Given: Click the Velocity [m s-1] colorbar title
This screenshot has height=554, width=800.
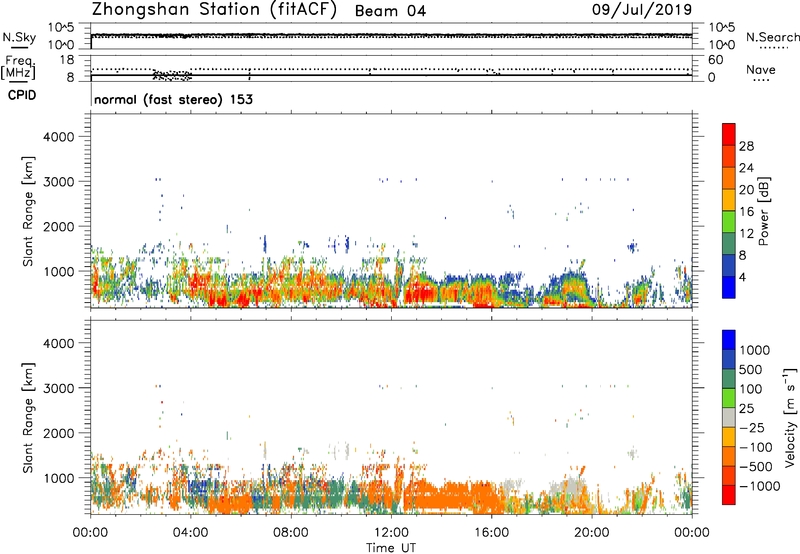Looking at the screenshot, I should [790, 417].
